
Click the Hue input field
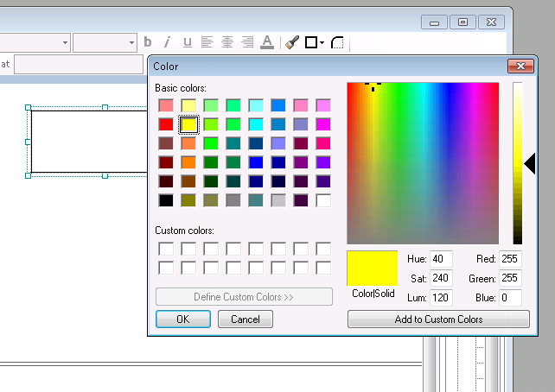(x=441, y=259)
